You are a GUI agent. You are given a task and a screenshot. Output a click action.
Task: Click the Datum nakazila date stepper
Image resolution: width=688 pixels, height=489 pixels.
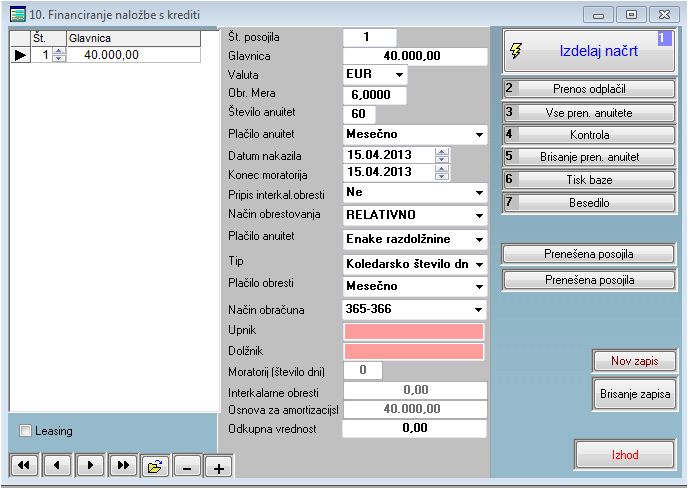tap(442, 155)
